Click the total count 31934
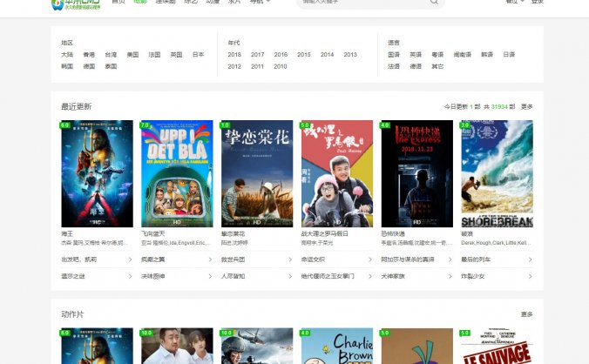 (x=499, y=106)
